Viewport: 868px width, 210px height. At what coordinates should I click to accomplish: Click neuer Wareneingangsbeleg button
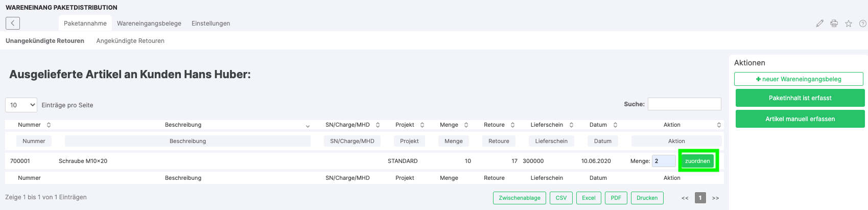point(798,79)
